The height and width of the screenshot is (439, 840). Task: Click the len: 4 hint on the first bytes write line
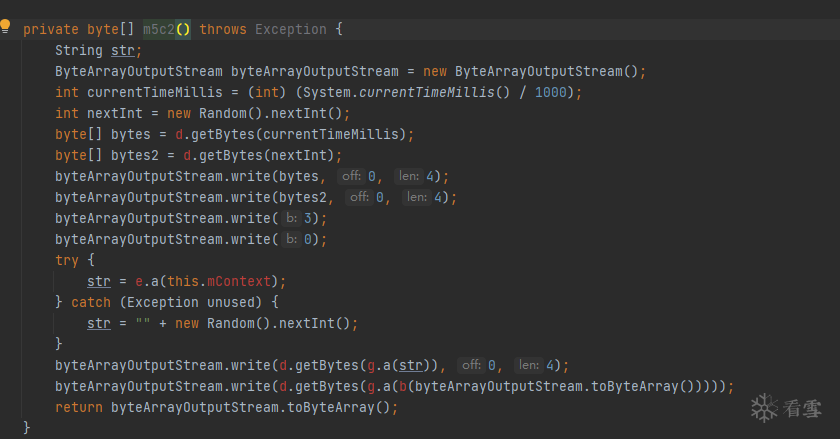pos(415,176)
